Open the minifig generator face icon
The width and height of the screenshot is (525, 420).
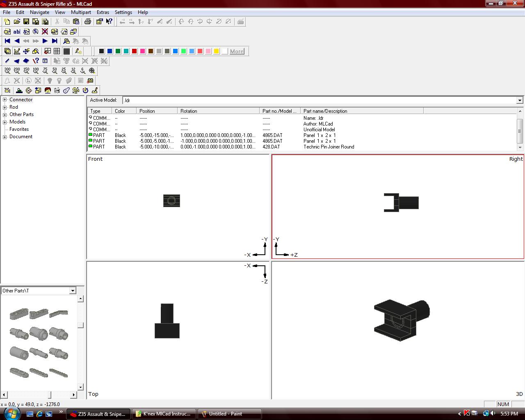[48, 90]
